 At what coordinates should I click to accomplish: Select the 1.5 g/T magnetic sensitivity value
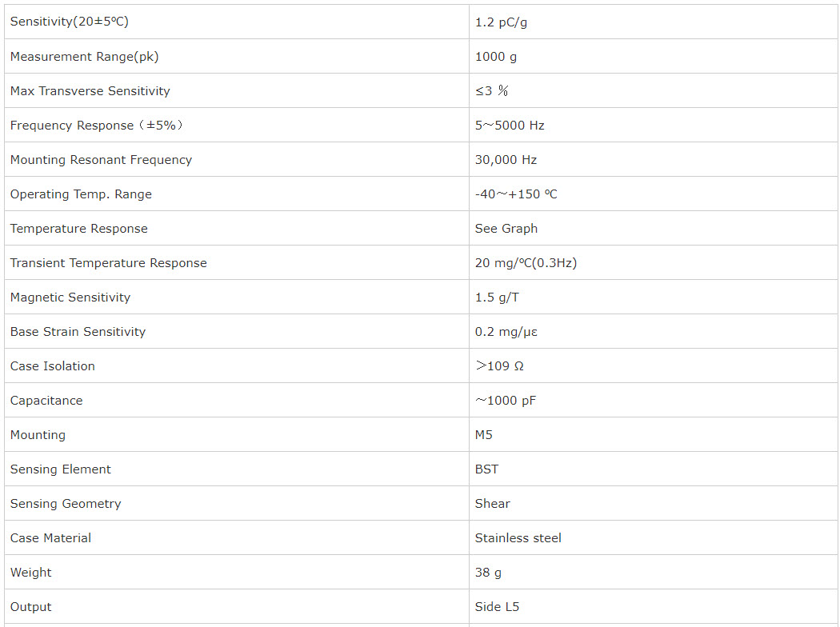(497, 298)
